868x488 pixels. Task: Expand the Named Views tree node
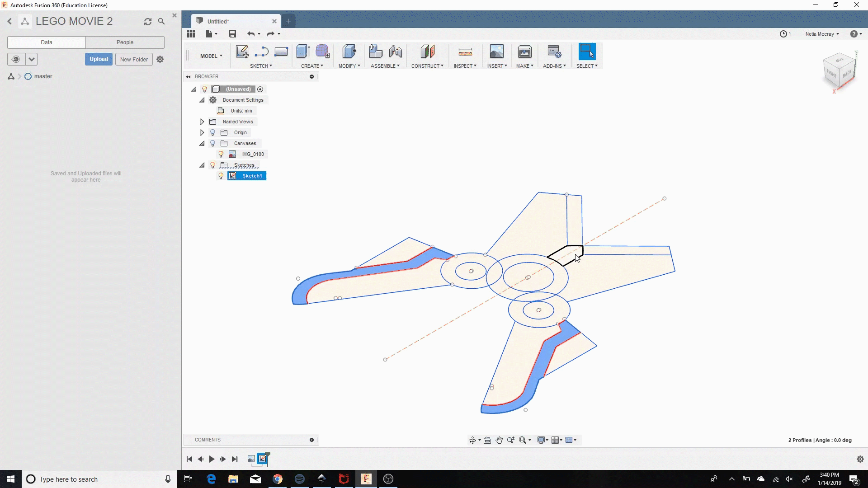[202, 122]
